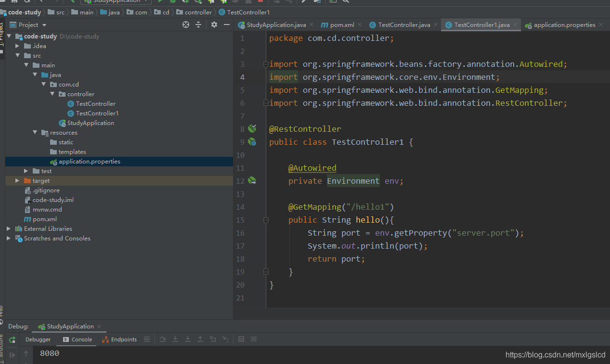This screenshot has width=610, height=364.
Task: Click the Run to Cursor debug icon
Action: coord(225,339)
